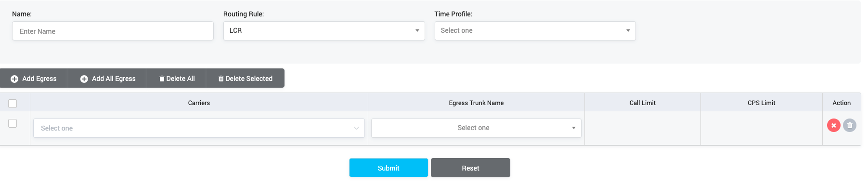The image size is (868, 185).
Task: Expand the Carriers select dropdown
Action: (x=199, y=128)
